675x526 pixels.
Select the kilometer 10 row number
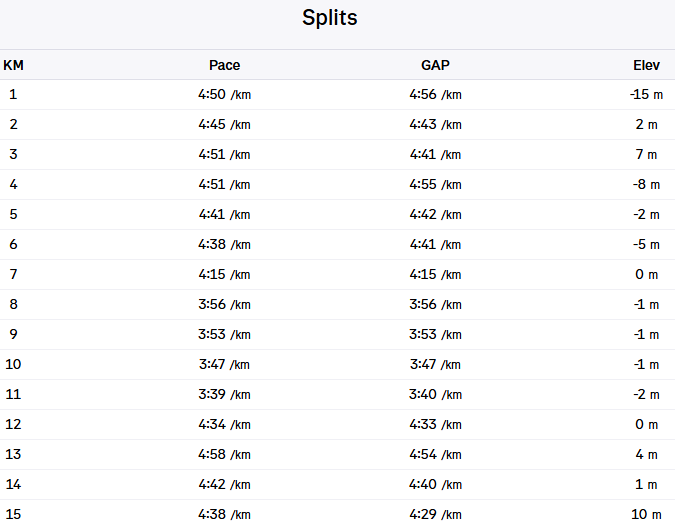tap(14, 364)
